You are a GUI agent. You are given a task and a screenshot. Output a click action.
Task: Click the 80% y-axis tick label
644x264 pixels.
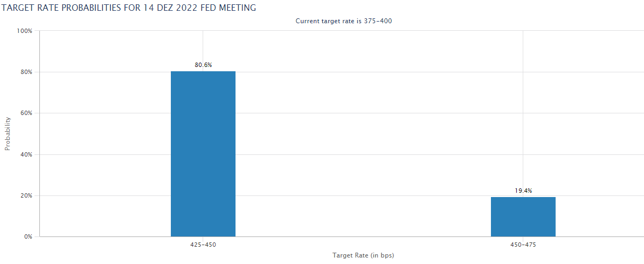26,72
